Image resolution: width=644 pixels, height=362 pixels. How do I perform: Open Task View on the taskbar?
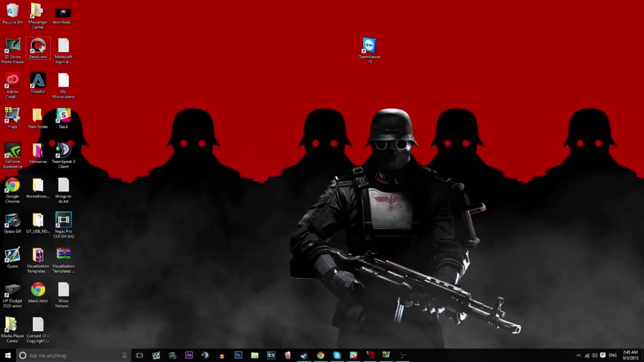139,355
